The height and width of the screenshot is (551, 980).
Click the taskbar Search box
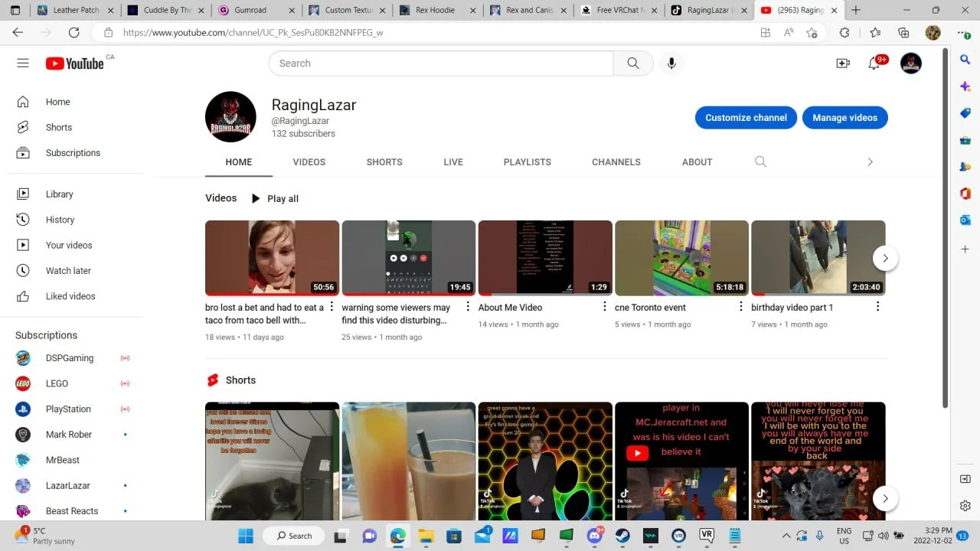pyautogui.click(x=295, y=536)
